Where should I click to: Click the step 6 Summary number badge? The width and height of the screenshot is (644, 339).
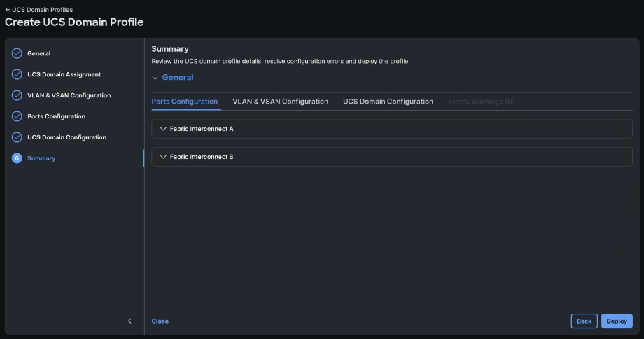tap(17, 158)
